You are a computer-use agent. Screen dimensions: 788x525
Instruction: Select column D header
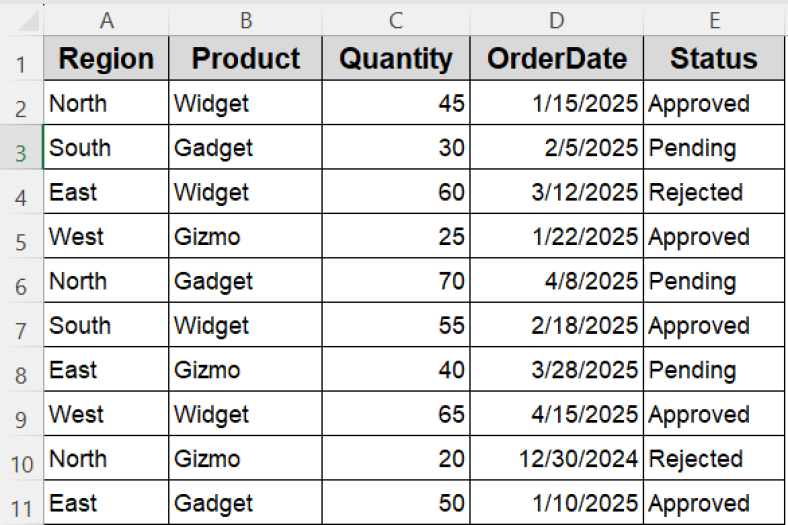click(x=556, y=18)
